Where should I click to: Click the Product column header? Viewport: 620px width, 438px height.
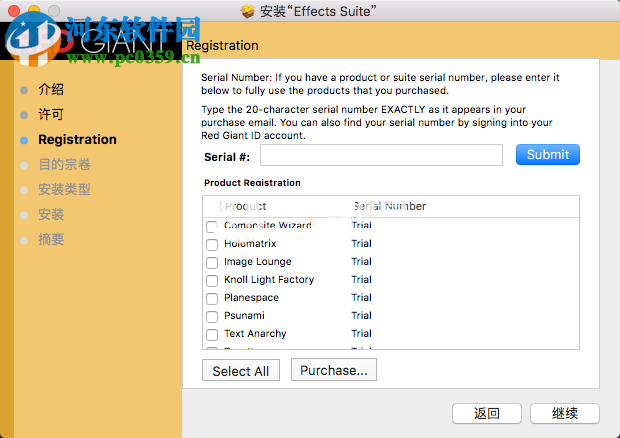tap(245, 206)
